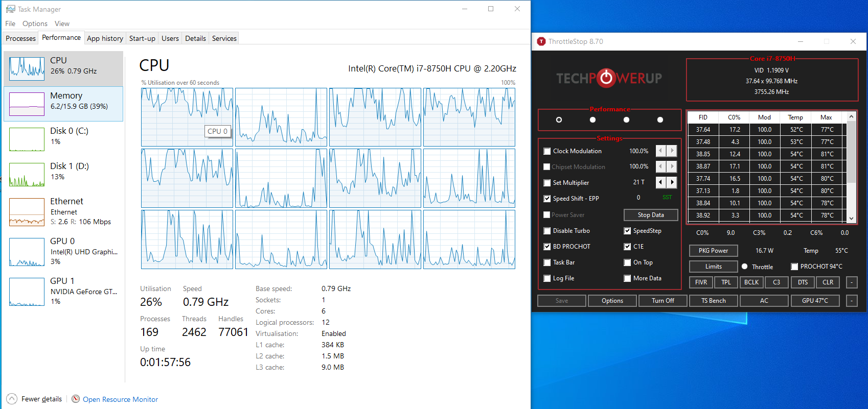Click the ThrottleStop title bar icon
868x409 pixels.
click(541, 41)
